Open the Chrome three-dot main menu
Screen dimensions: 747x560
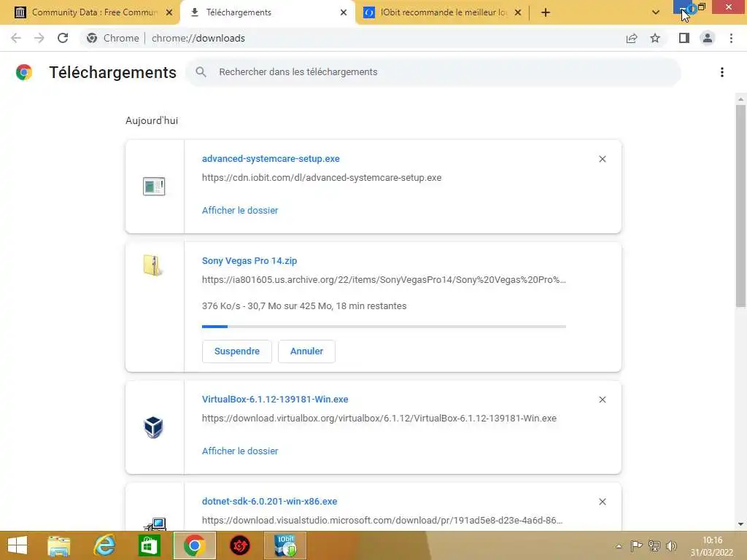click(x=731, y=38)
